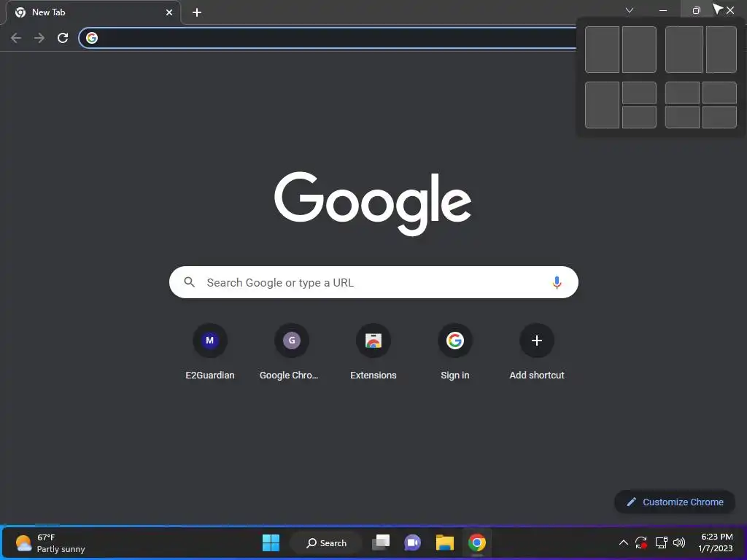
Task: Go forward to next page
Action: (39, 38)
